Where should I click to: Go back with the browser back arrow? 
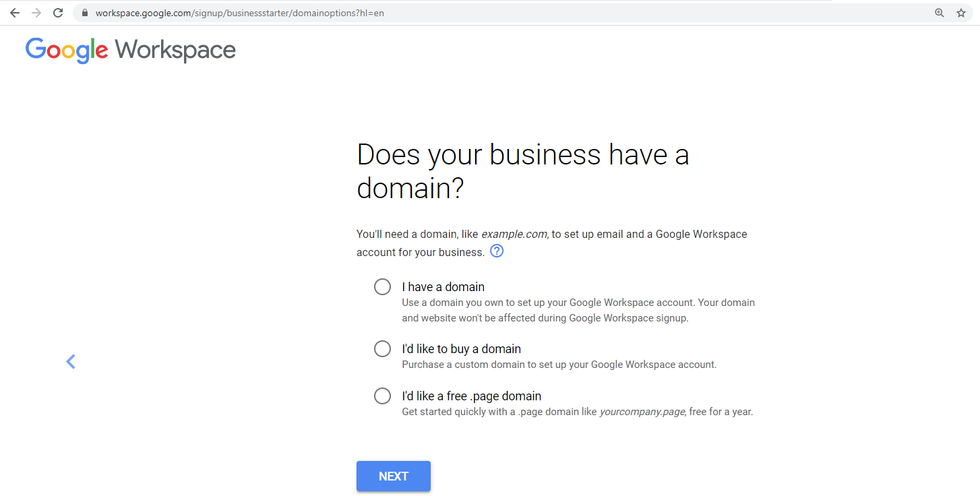pyautogui.click(x=15, y=13)
